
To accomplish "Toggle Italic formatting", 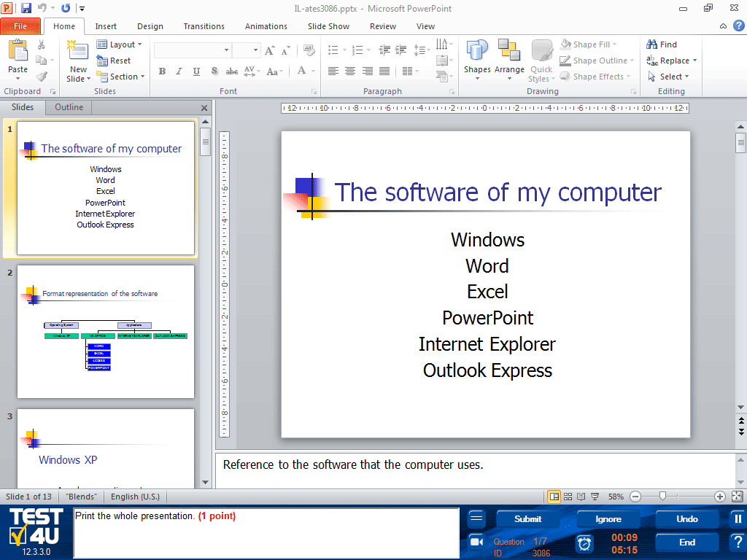I will click(179, 71).
